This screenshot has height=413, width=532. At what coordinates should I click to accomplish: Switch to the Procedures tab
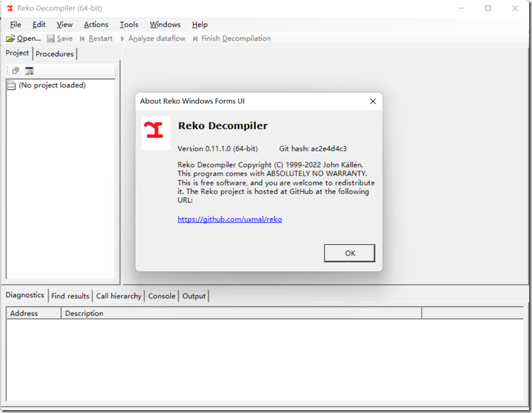point(55,54)
